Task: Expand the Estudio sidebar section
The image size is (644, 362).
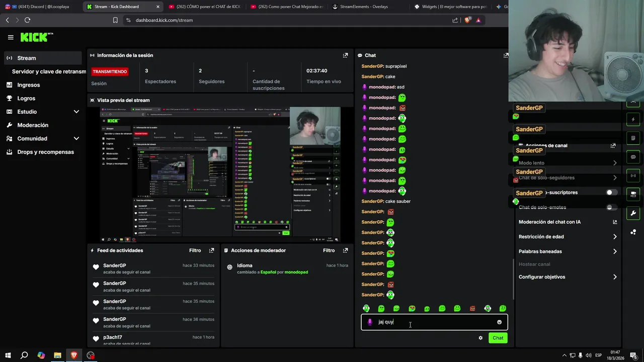Action: pyautogui.click(x=76, y=112)
